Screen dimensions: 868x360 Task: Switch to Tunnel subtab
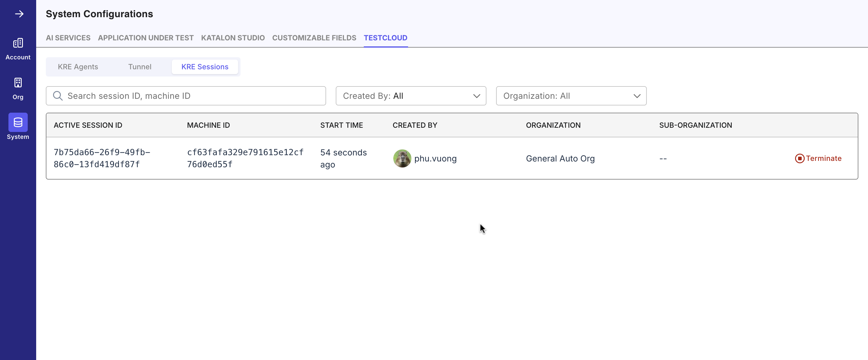(140, 67)
